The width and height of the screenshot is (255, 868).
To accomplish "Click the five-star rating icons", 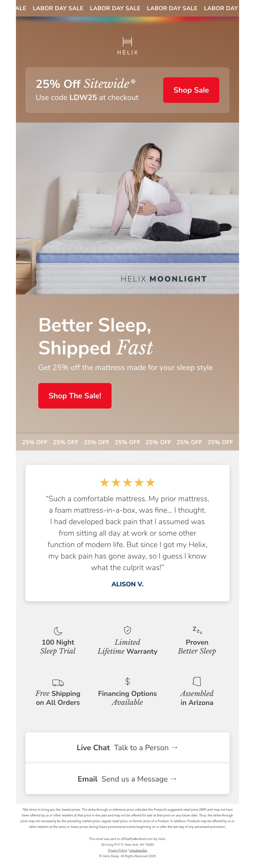I will click(x=127, y=482).
